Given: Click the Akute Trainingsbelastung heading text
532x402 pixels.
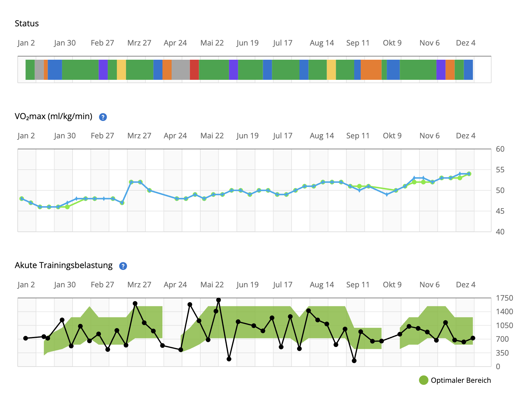Looking at the screenshot, I should pyautogui.click(x=64, y=265).
